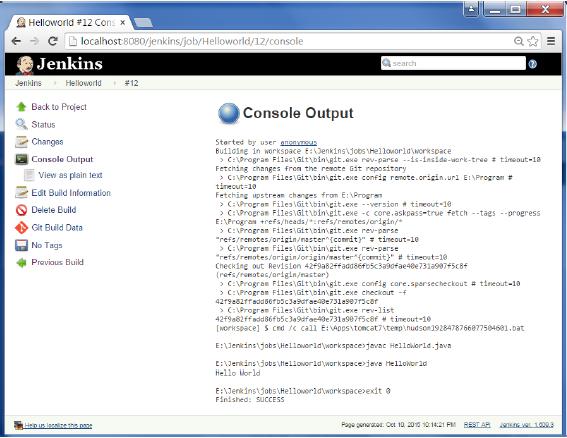Open View as plain text link

[x=71, y=175]
